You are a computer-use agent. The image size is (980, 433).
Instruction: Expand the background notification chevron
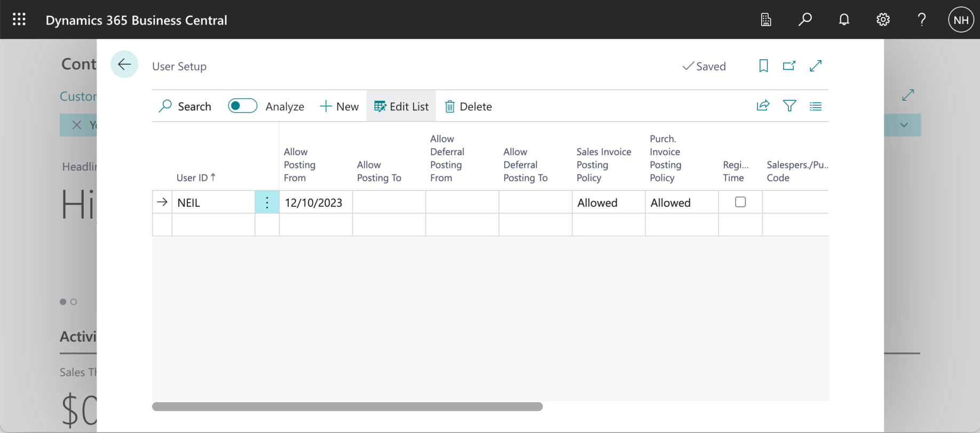click(904, 125)
